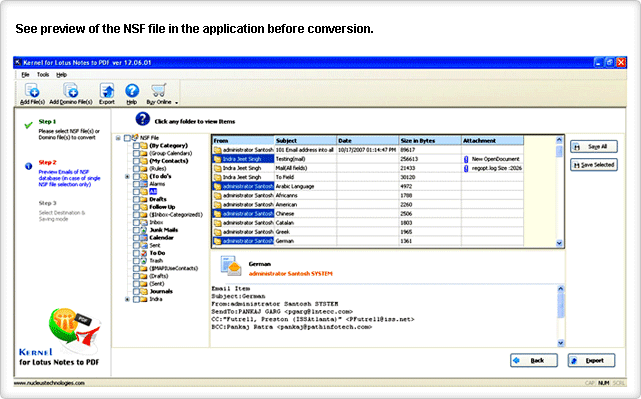Click the folder icon of the Journals folder
641x399 pixels.
[x=143, y=291]
